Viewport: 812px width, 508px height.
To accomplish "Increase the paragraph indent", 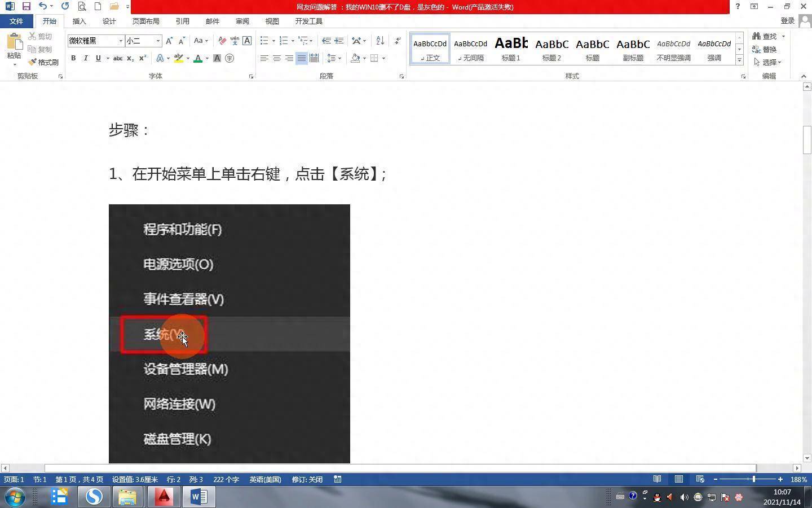I will tap(339, 41).
